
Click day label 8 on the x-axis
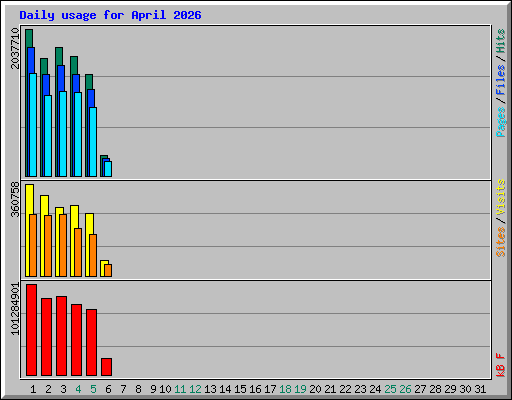click(138, 389)
